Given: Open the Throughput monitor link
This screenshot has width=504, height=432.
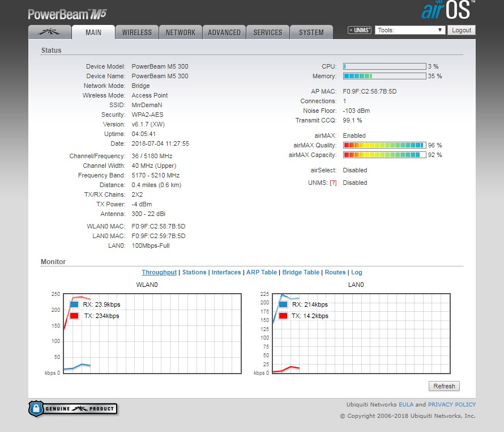Looking at the screenshot, I should pyautogui.click(x=159, y=272).
